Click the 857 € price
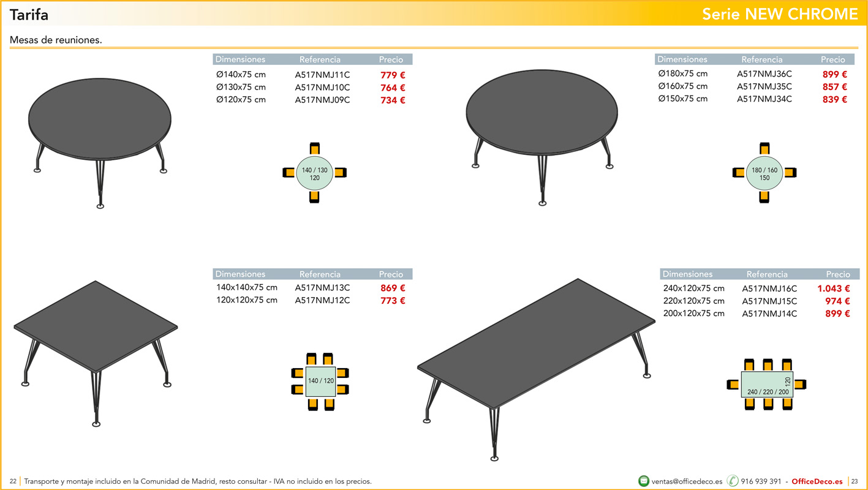 [x=835, y=87]
